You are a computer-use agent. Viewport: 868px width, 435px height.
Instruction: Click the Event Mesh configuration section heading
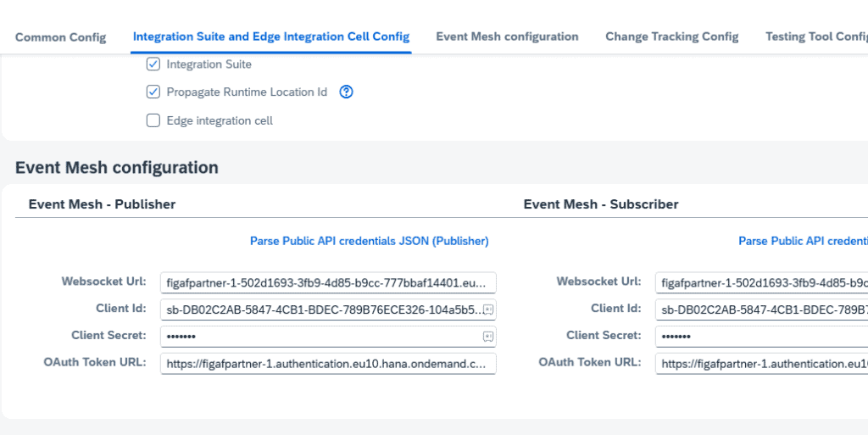pyautogui.click(x=117, y=168)
